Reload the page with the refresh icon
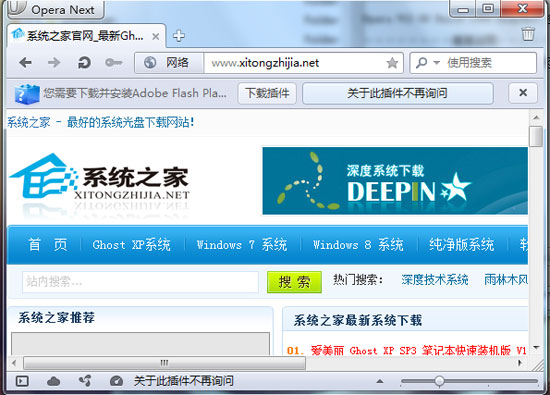 pos(84,63)
